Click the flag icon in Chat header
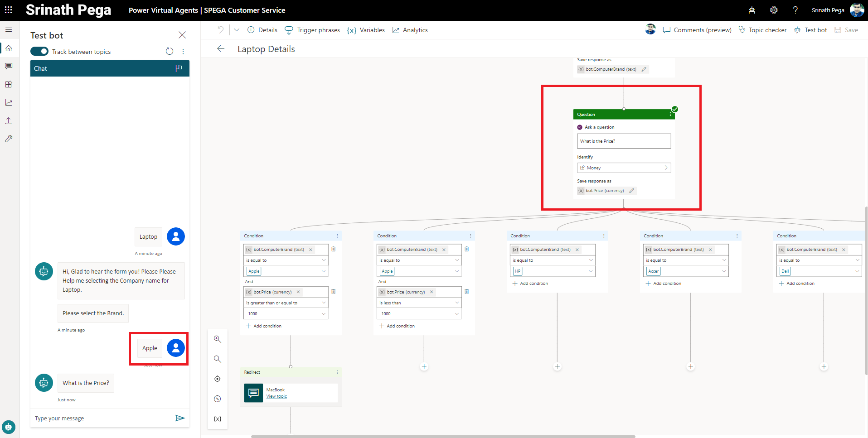Image resolution: width=868 pixels, height=438 pixels. click(x=179, y=68)
